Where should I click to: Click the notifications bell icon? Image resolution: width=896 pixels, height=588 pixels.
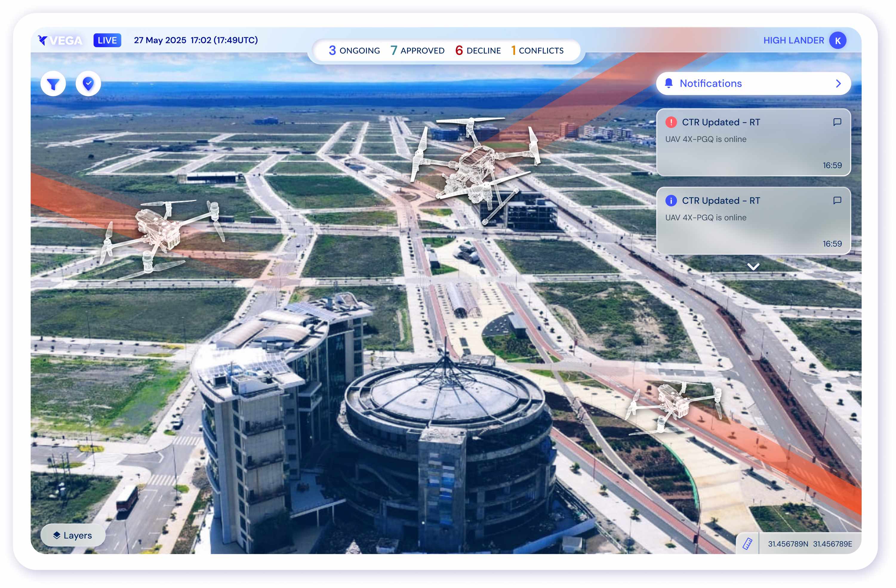(x=669, y=83)
